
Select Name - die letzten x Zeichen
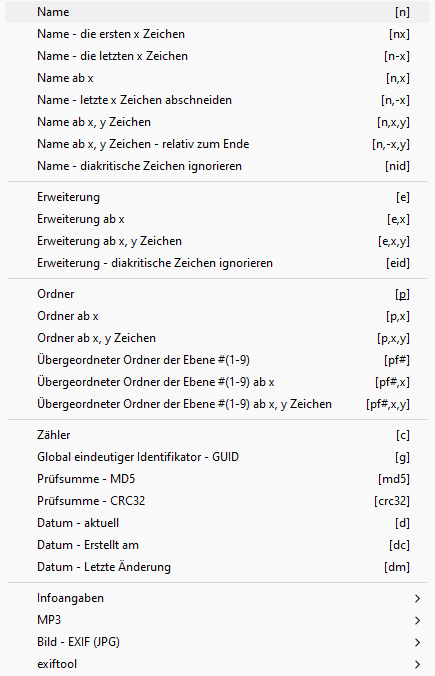[217, 56]
